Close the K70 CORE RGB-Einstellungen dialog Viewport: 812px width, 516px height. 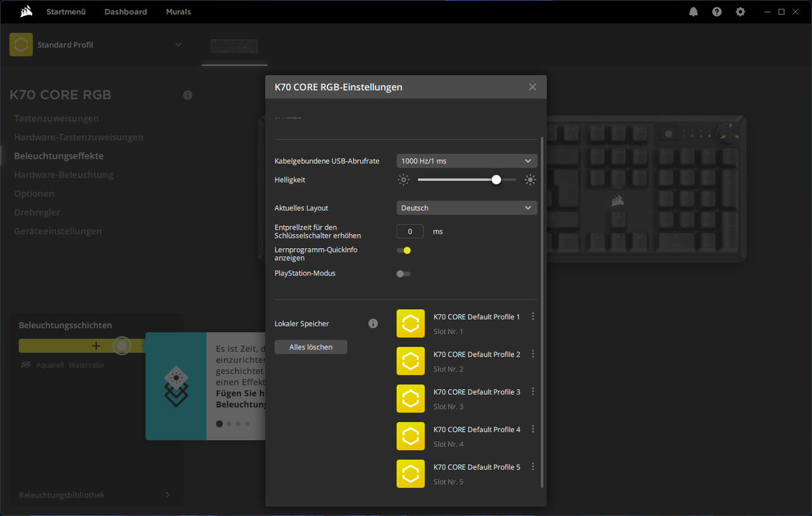533,87
